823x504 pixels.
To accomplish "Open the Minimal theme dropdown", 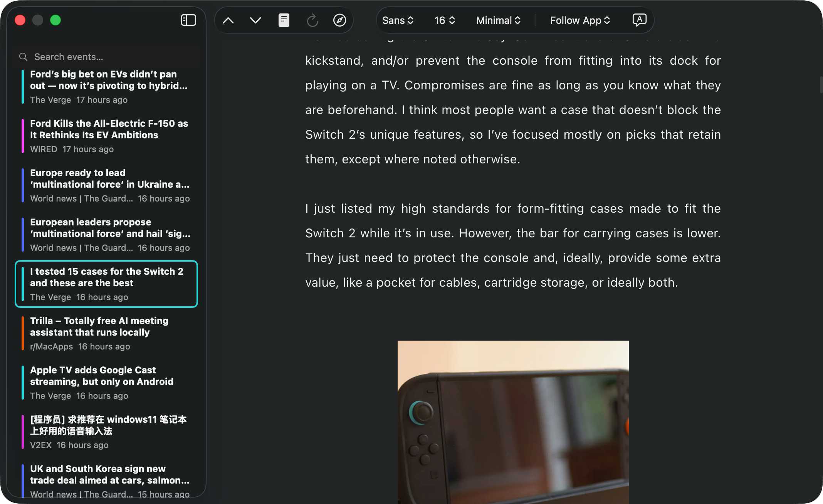I will [x=499, y=20].
